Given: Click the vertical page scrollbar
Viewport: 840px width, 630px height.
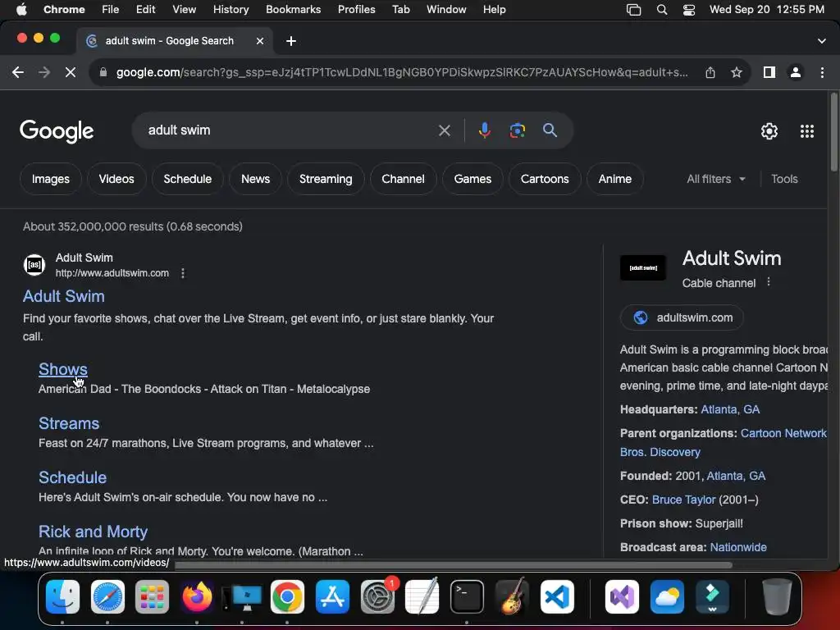Looking at the screenshot, I should point(833,132).
